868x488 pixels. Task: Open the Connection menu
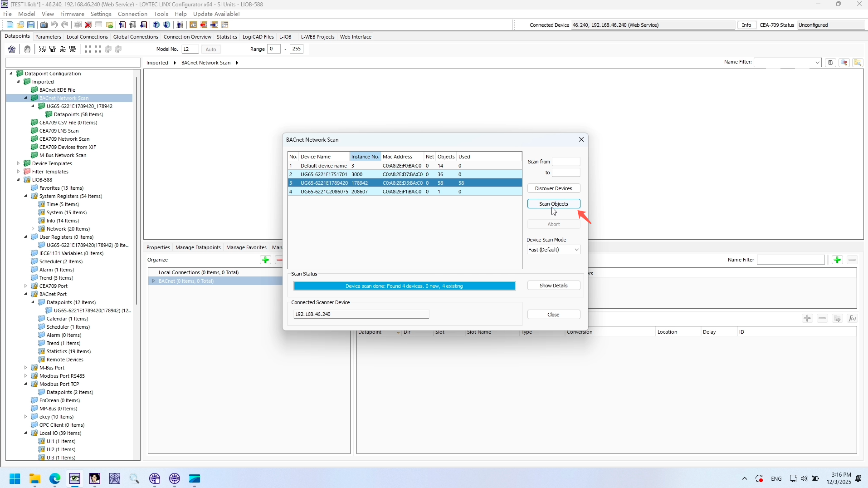pyautogui.click(x=132, y=14)
